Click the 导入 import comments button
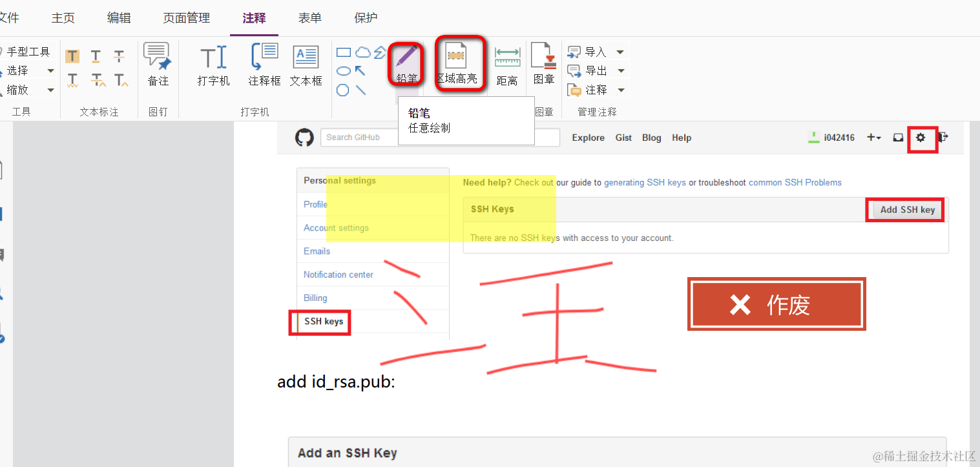This screenshot has height=467, width=980. tap(587, 52)
